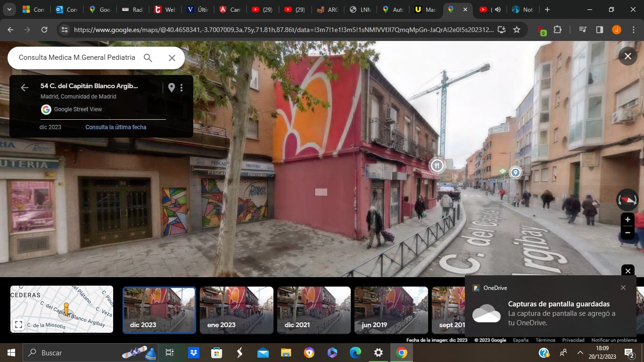Image resolution: width=644 pixels, height=362 pixels.
Task: Bookmark page with the star icon
Action: [x=517, y=30]
